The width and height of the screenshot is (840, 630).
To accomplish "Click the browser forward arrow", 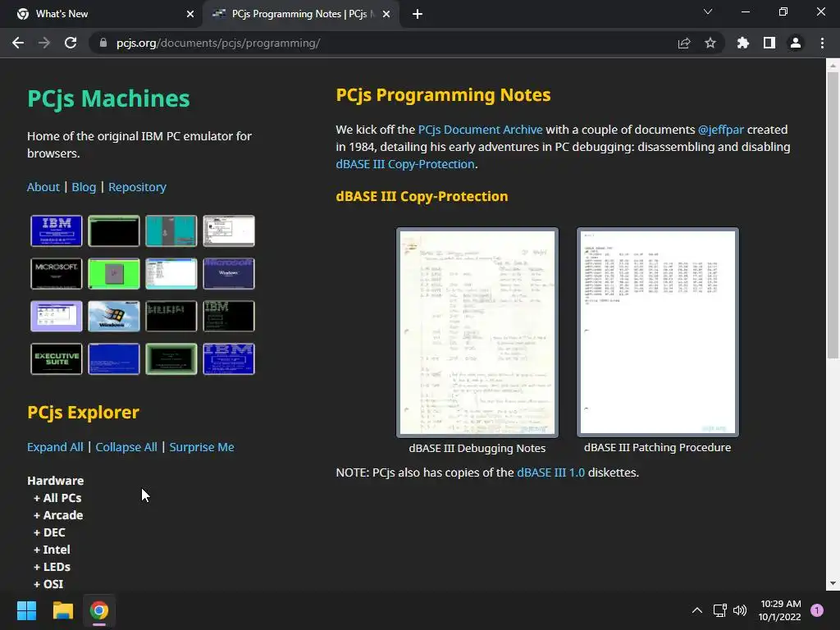I will (x=44, y=43).
